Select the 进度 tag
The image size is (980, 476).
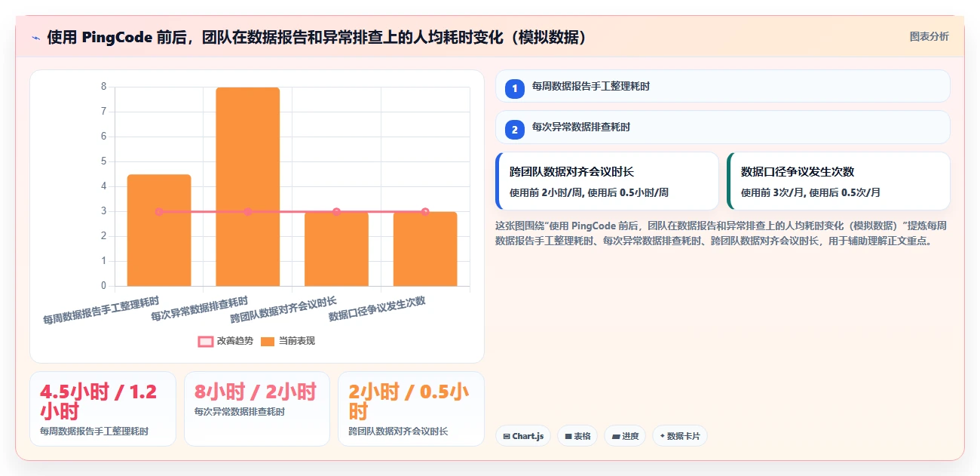pyautogui.click(x=625, y=436)
